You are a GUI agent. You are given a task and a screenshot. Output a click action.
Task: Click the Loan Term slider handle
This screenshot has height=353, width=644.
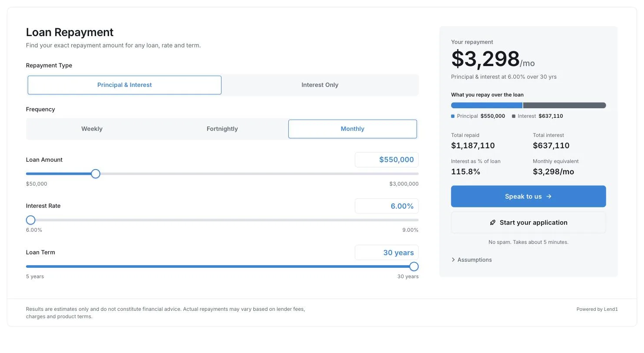click(414, 266)
